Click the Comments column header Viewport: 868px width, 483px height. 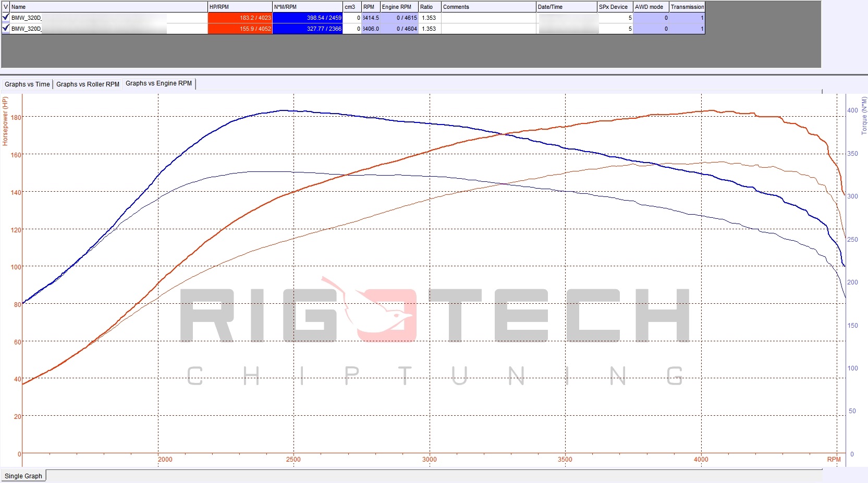(x=488, y=7)
